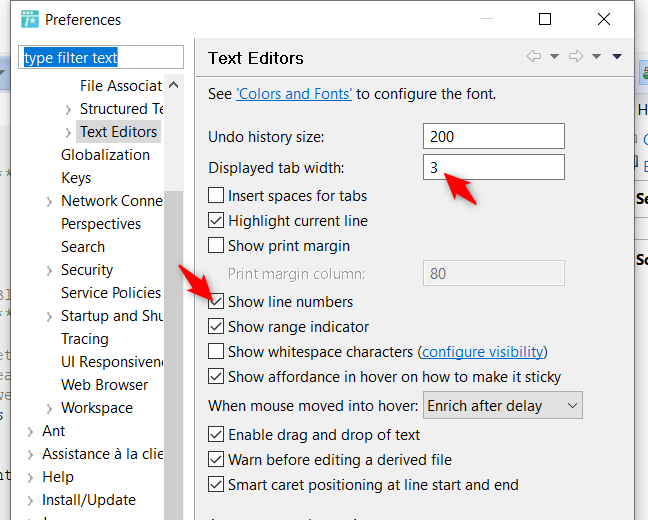Screen dimensions: 648x520
Task: Open the preferences page view menu triangle
Action: click(617, 56)
